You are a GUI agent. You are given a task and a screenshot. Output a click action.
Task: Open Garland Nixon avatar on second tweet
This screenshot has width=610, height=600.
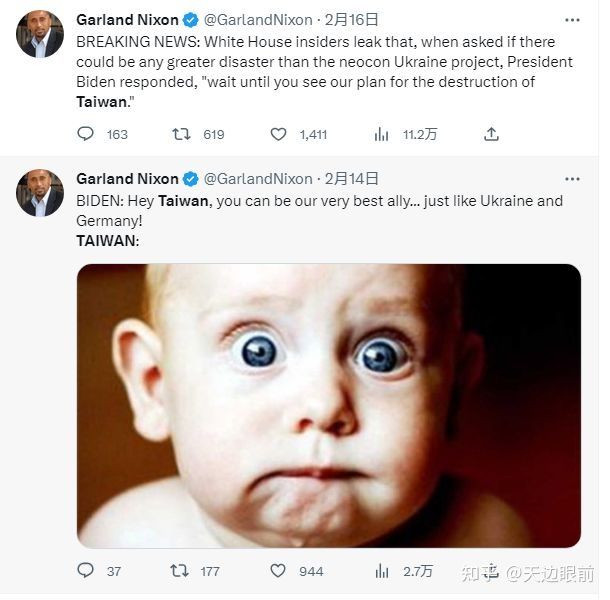[40, 193]
